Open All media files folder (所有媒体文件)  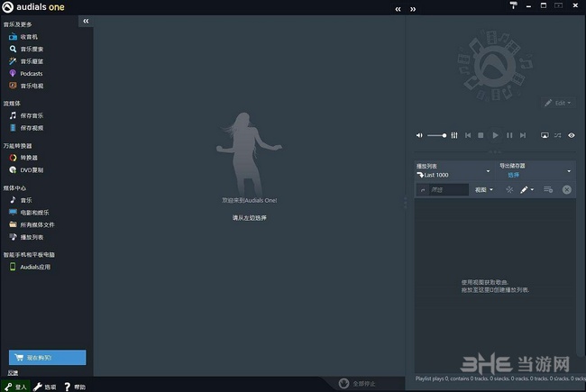pyautogui.click(x=32, y=224)
